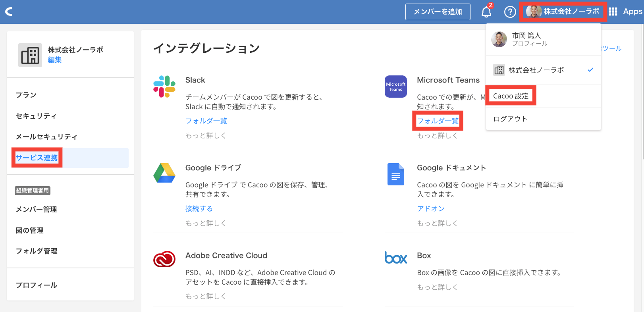Open the notifications bell
Image resolution: width=644 pixels, height=312 pixels.
pos(486,12)
